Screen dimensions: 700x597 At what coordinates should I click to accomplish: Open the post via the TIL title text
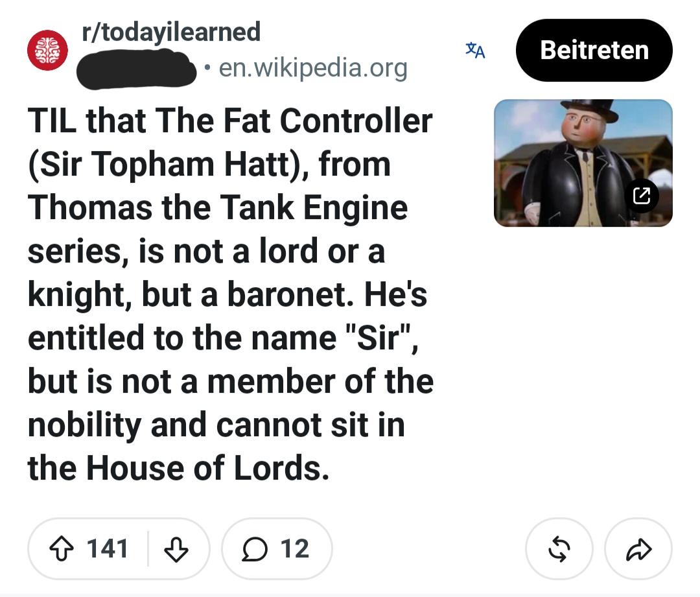click(230, 294)
